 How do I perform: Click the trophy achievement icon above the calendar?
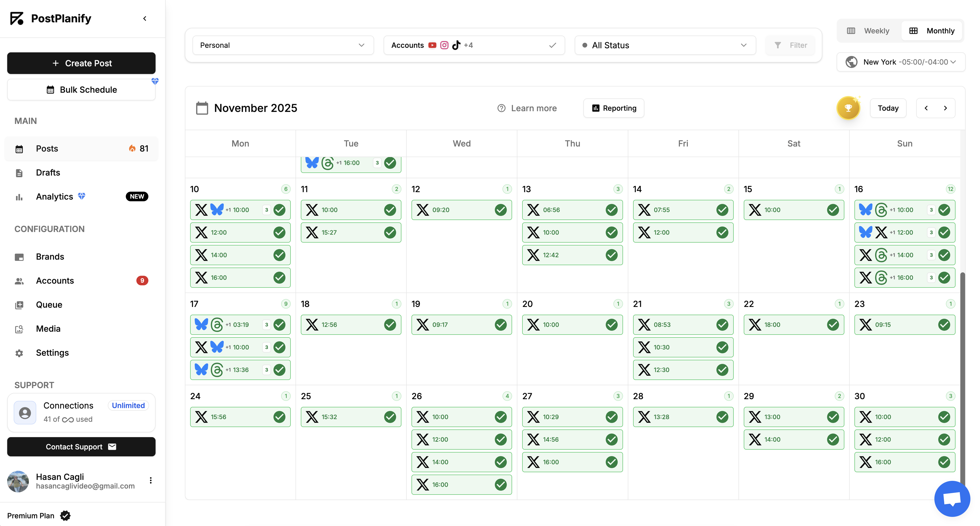848,108
